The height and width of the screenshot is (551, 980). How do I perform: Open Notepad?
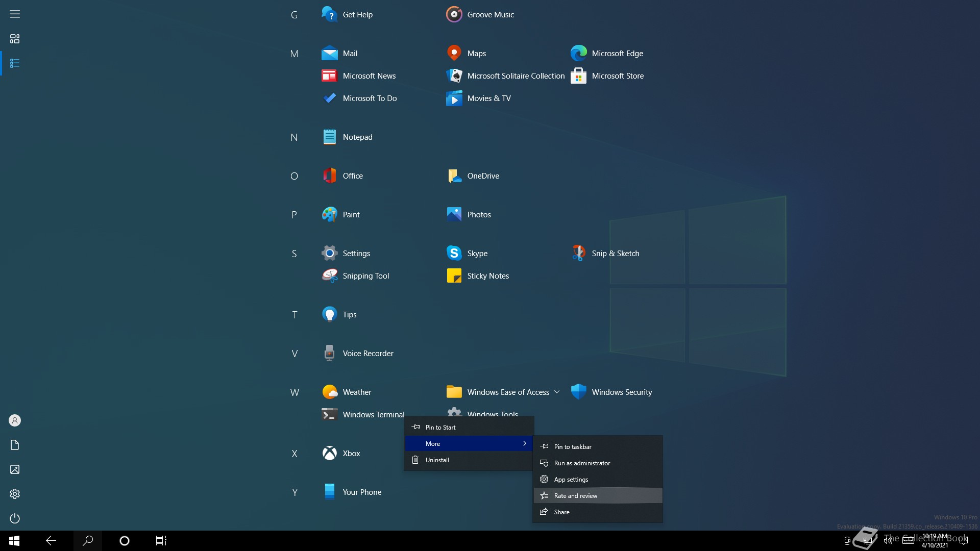tap(347, 137)
